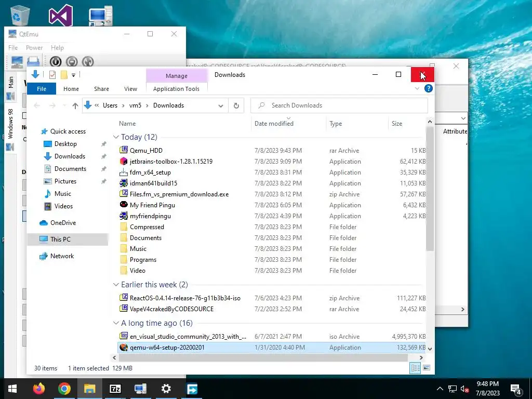This screenshot has height=399, width=532.
Task: Open Settings gear in the taskbar
Action: click(166, 389)
